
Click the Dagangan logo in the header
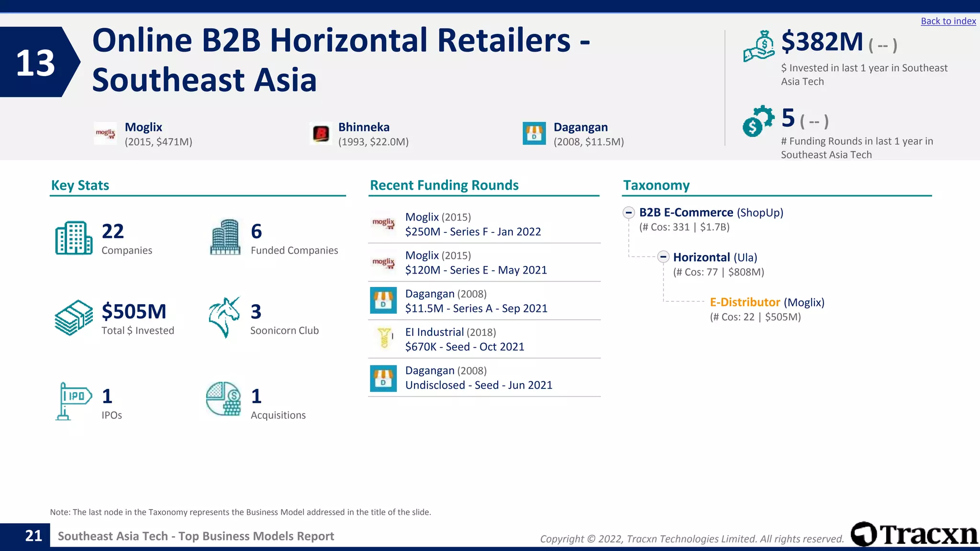534,133
